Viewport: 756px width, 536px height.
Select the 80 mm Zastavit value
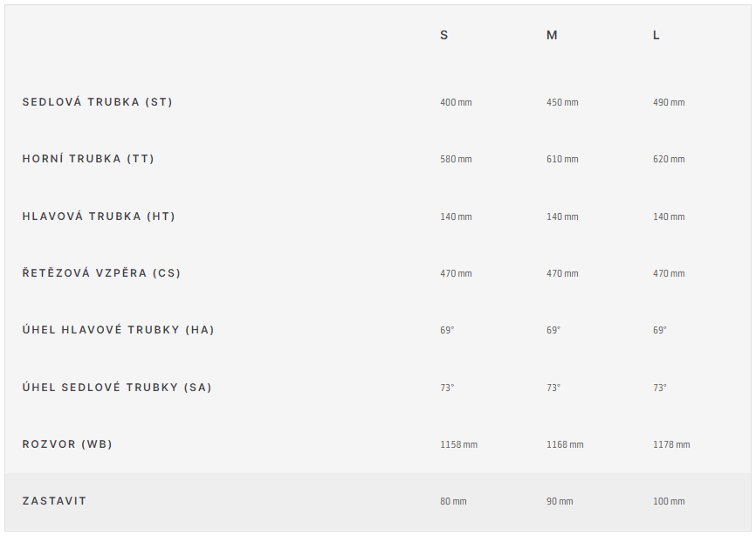click(453, 501)
